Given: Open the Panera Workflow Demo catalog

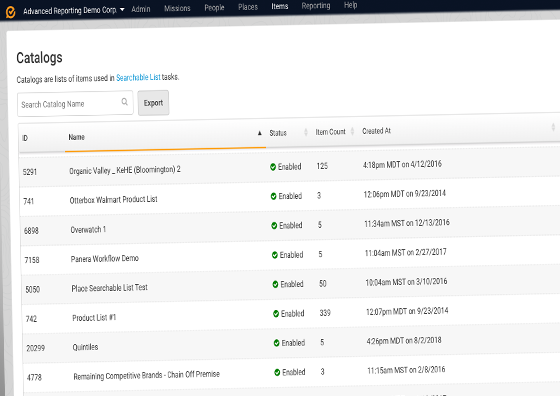Looking at the screenshot, I should pos(105,259).
